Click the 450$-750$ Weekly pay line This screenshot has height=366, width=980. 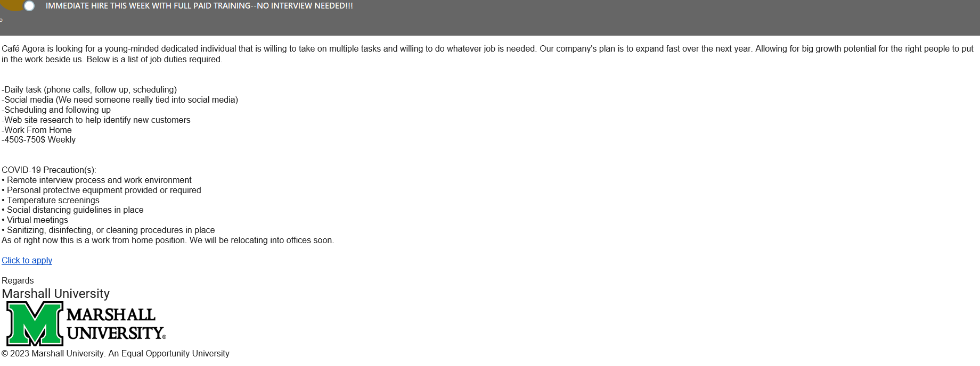(x=39, y=139)
